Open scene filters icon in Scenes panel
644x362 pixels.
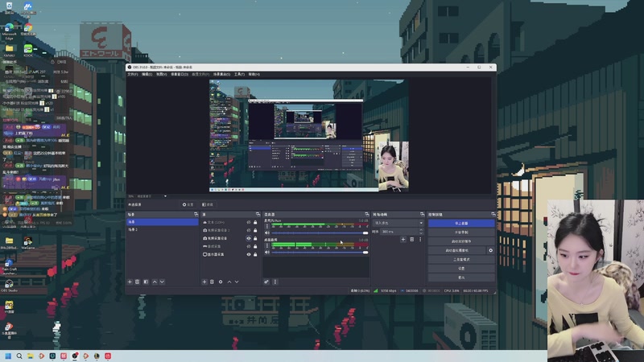146,282
